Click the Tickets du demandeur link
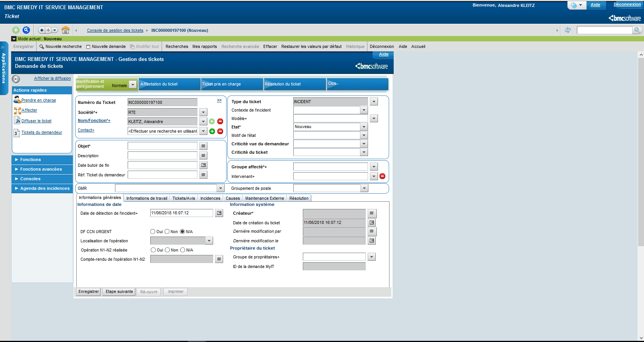This screenshot has width=644, height=342. click(42, 132)
